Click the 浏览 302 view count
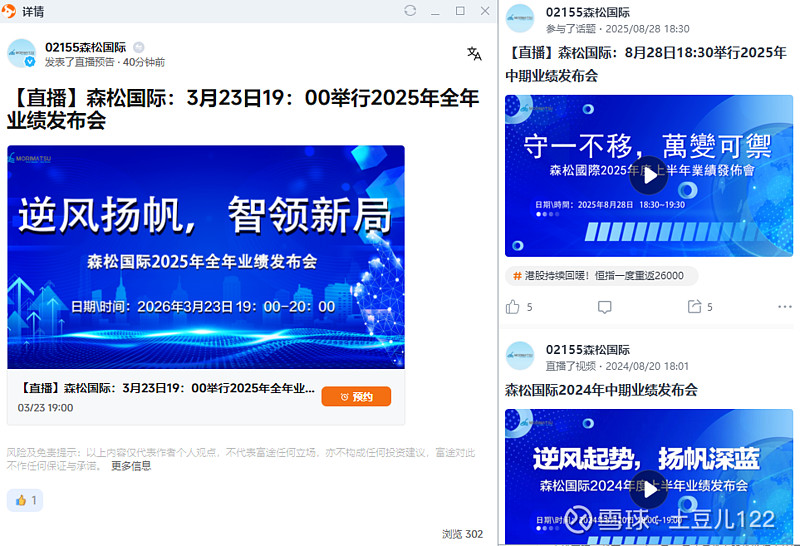This screenshot has width=800, height=546. coord(462,534)
